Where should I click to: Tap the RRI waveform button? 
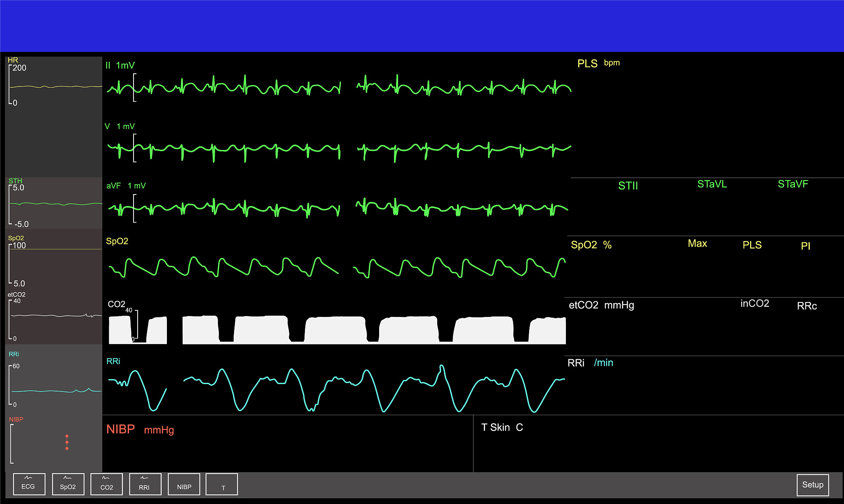[145, 484]
